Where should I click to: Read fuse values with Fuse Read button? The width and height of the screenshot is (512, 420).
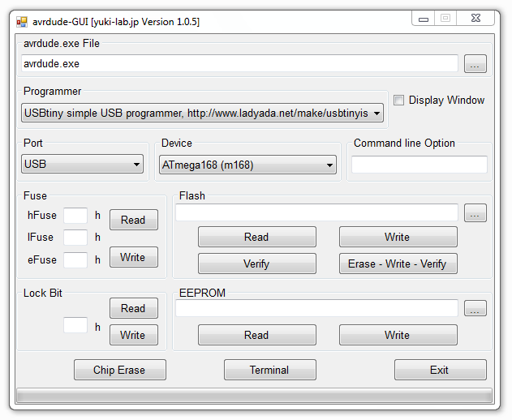(134, 220)
